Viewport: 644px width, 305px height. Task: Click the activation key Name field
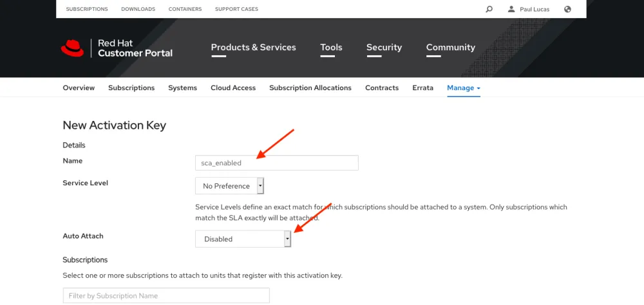point(276,163)
